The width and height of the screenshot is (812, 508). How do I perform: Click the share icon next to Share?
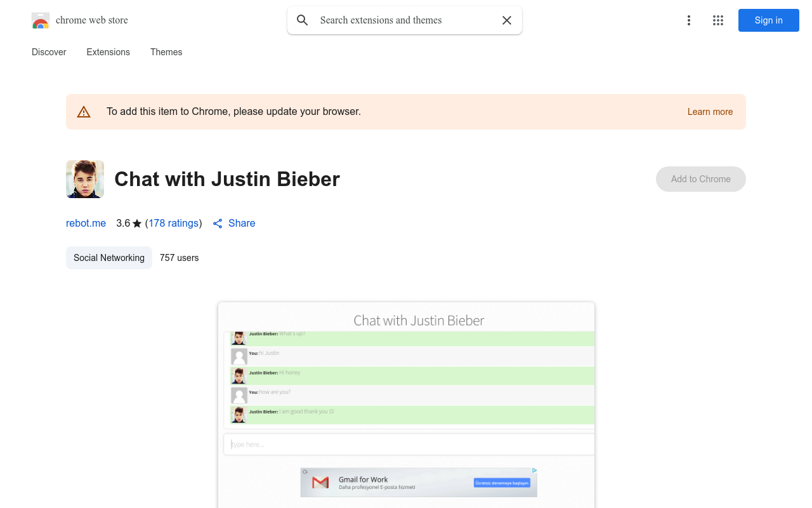point(218,224)
